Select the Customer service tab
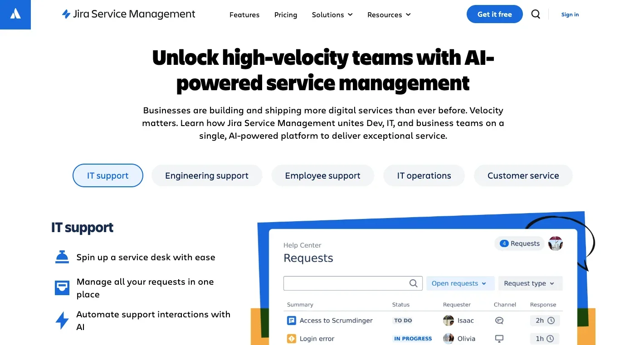 523,176
